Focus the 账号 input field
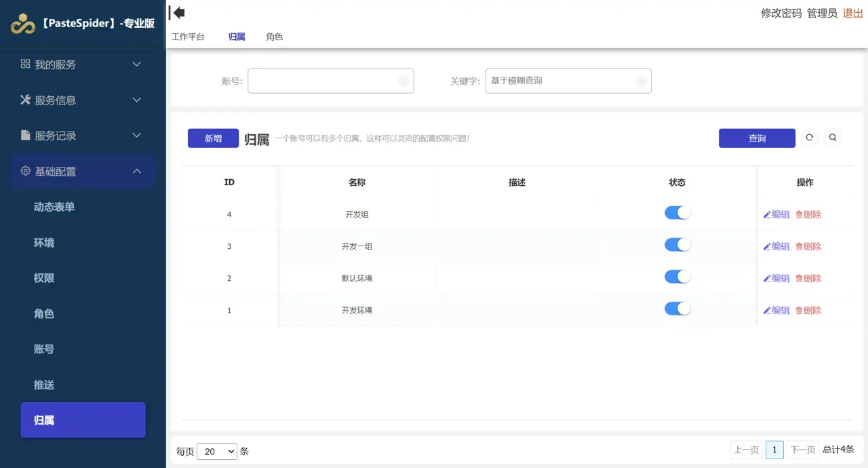Image resolution: width=868 pixels, height=468 pixels. pos(330,81)
